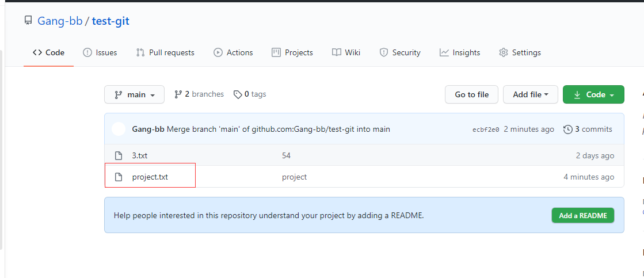View the Insights tab

coord(460,52)
